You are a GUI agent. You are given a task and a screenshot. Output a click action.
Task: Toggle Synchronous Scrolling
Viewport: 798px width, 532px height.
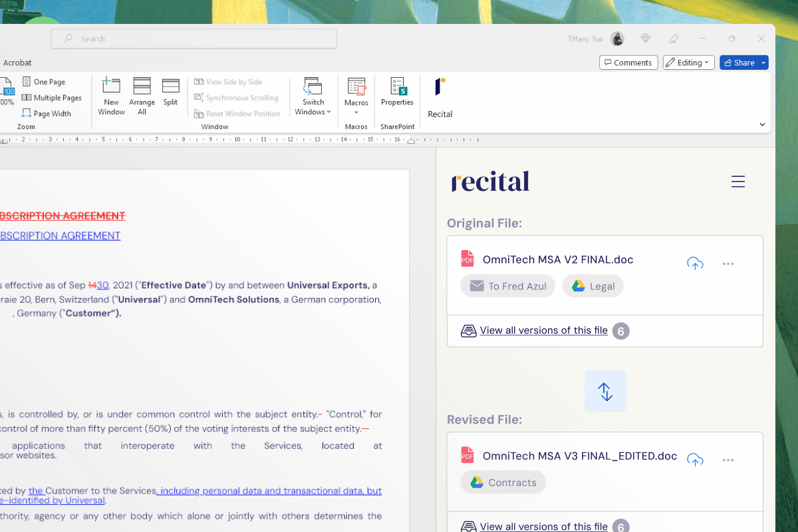coord(236,98)
